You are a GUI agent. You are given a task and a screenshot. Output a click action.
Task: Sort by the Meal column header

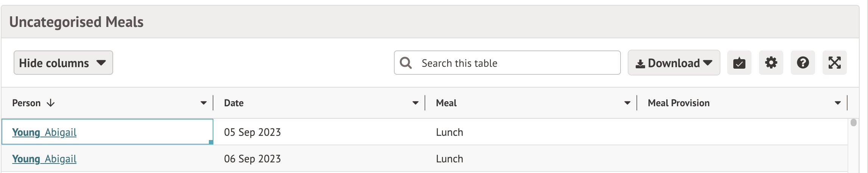446,103
